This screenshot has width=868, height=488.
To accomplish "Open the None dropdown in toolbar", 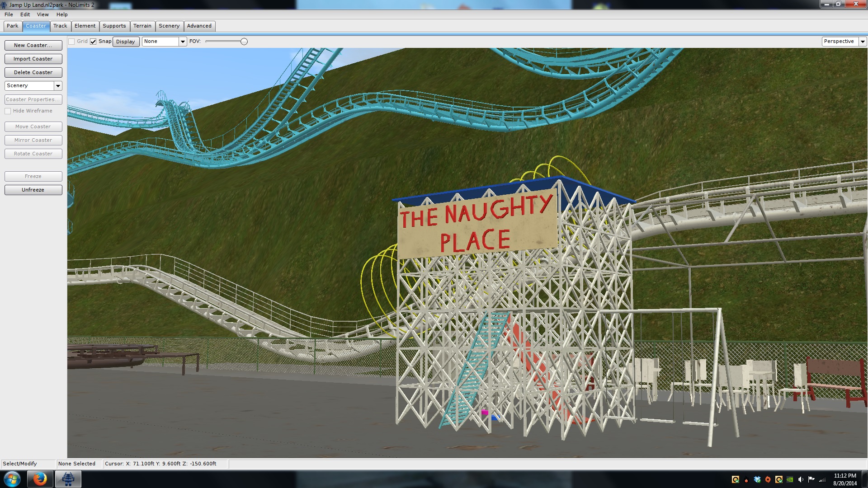I will click(183, 42).
